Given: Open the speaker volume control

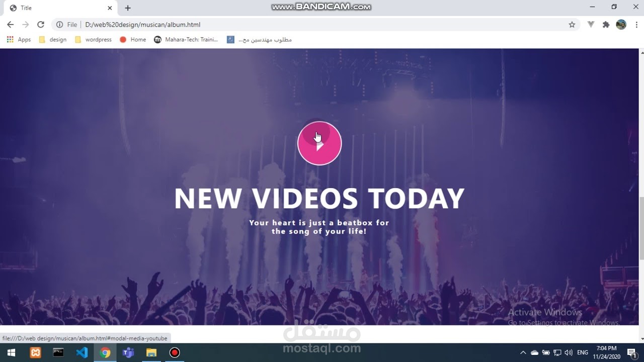Looking at the screenshot, I should coord(568,352).
